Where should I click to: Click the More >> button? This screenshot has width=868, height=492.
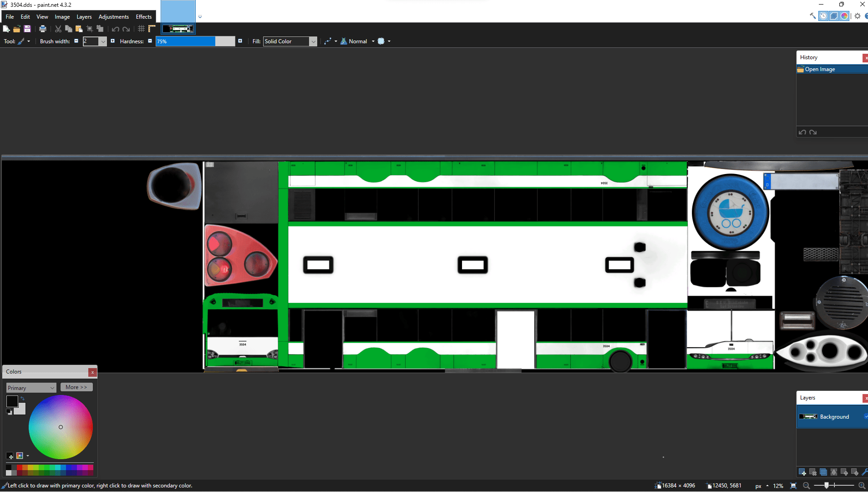tap(76, 387)
